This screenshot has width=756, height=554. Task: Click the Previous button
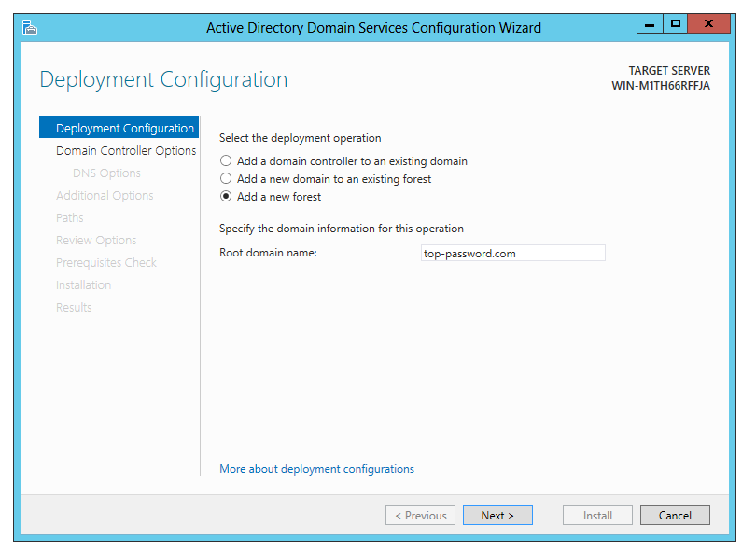point(420,516)
